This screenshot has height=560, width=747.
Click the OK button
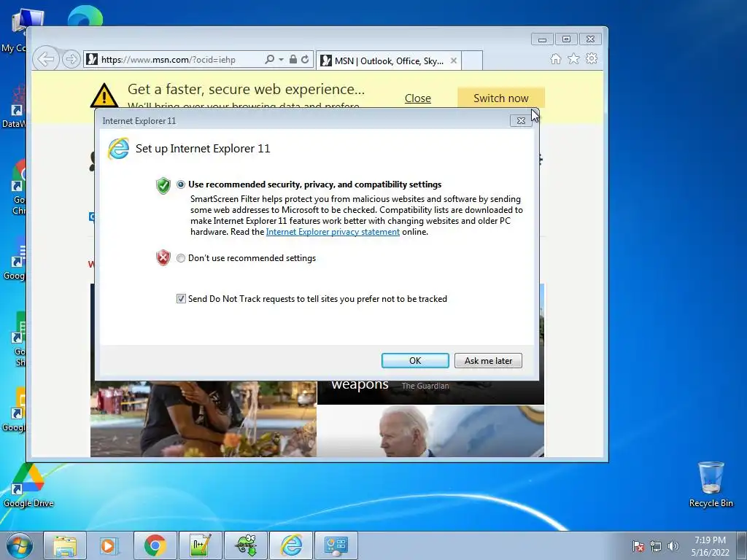point(415,360)
